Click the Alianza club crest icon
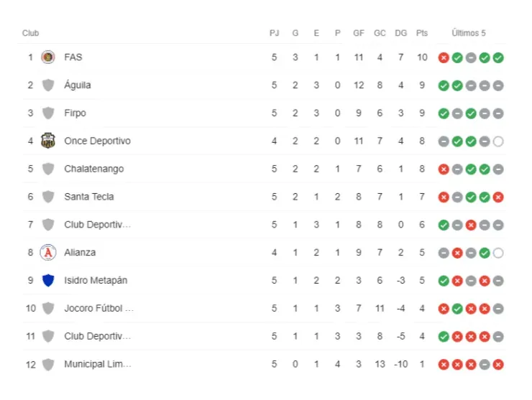532x400 pixels. click(48, 253)
